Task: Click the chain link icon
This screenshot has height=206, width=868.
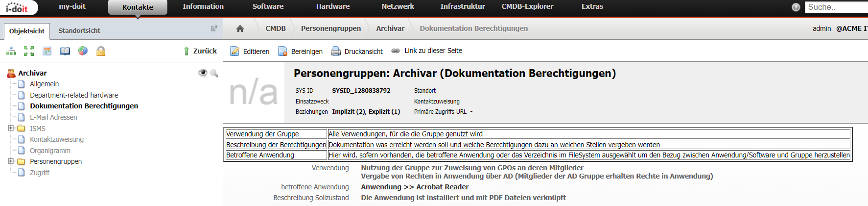Action: pos(396,51)
